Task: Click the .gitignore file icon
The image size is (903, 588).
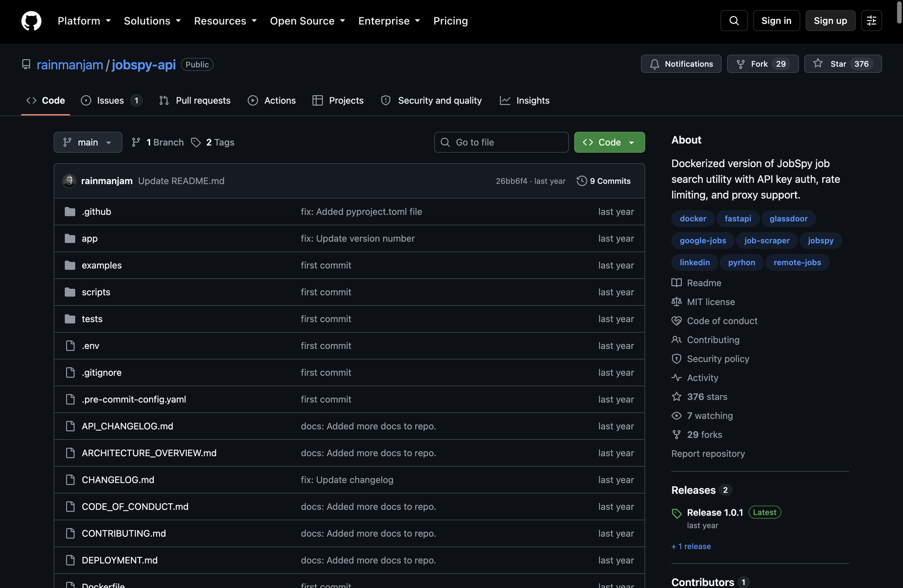Action: [x=70, y=373]
